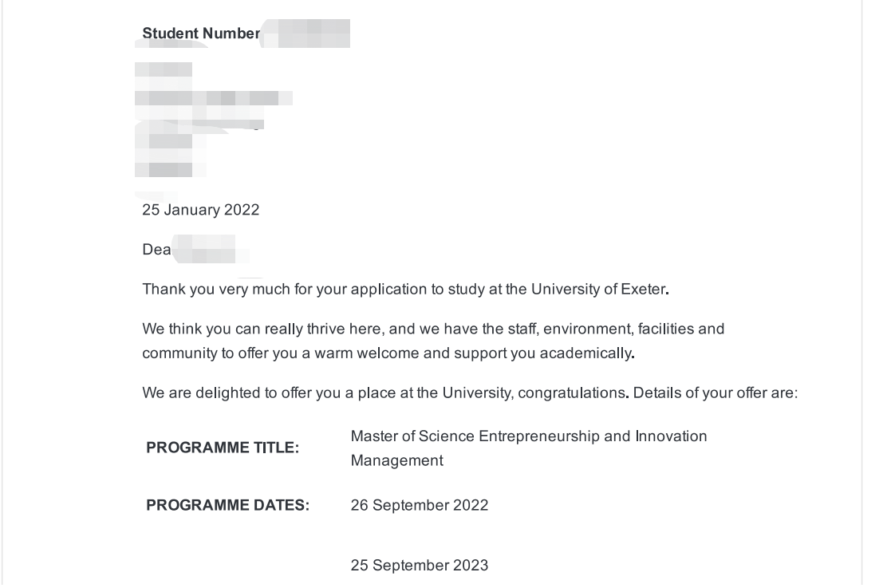Click "Master of Science Entrepreneurship and Innovation" text
Viewport: 887px width, 588px height.
(x=528, y=436)
